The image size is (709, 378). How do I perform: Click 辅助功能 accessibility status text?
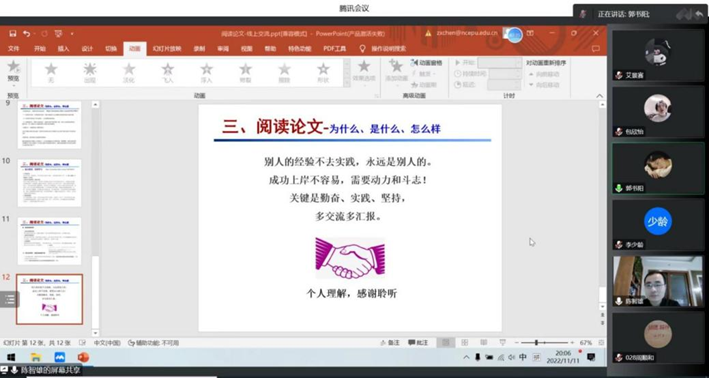(x=154, y=343)
